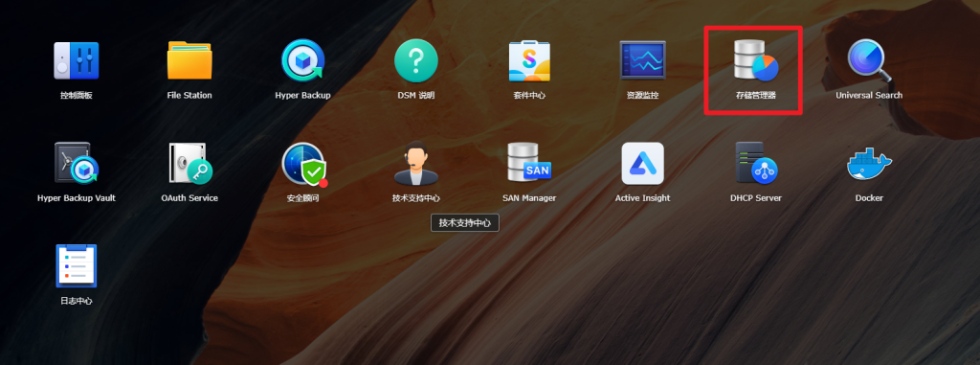Launch DHCP Server icon

coord(756,163)
